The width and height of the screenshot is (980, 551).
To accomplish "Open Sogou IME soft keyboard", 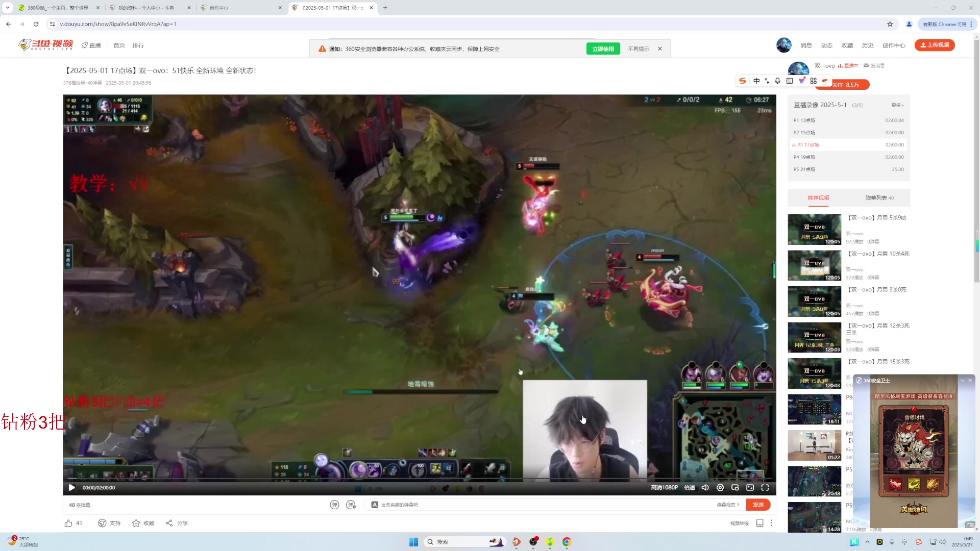I will [x=790, y=81].
